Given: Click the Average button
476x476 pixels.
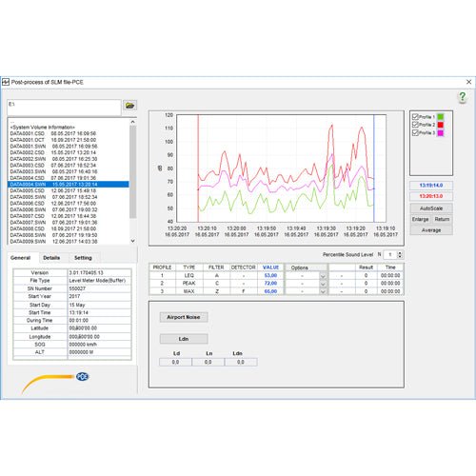Looking at the screenshot, I should 431,230.
